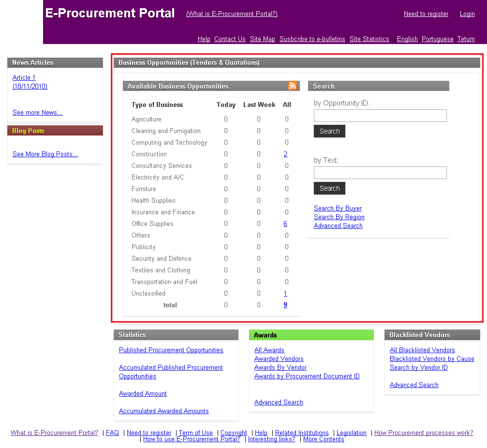
Task: Click See More Blog Posts link
Action: pyautogui.click(x=45, y=154)
